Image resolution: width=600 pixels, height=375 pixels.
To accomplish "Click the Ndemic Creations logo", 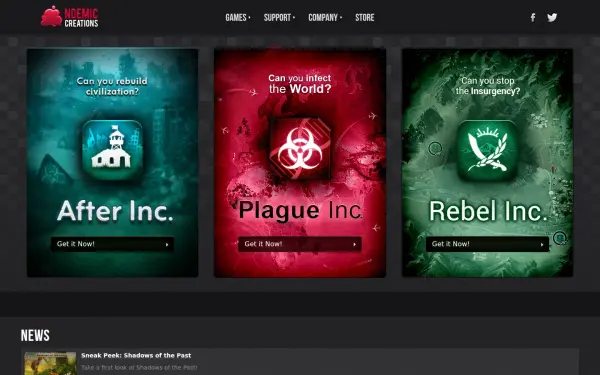I will coord(70,17).
